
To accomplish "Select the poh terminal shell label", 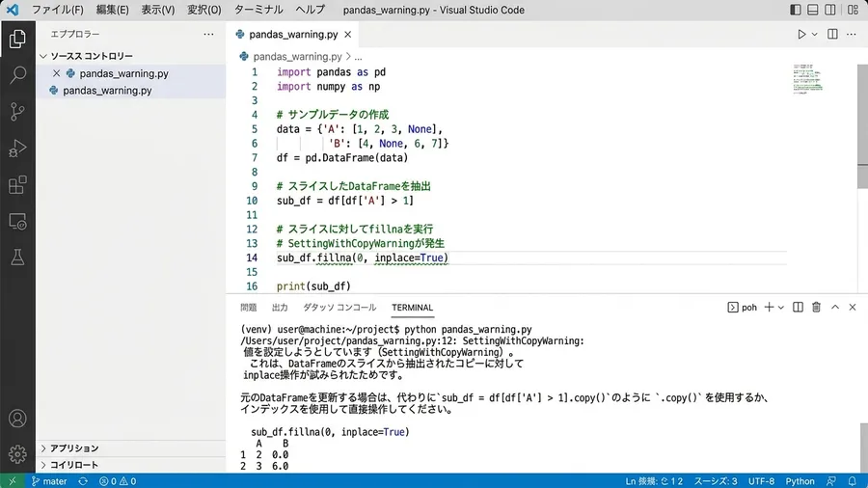I will tap(743, 307).
